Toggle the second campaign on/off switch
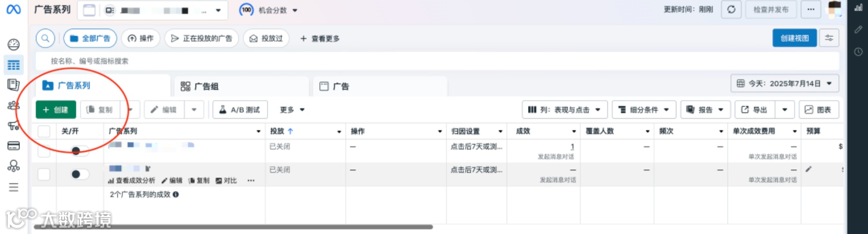 79,174
